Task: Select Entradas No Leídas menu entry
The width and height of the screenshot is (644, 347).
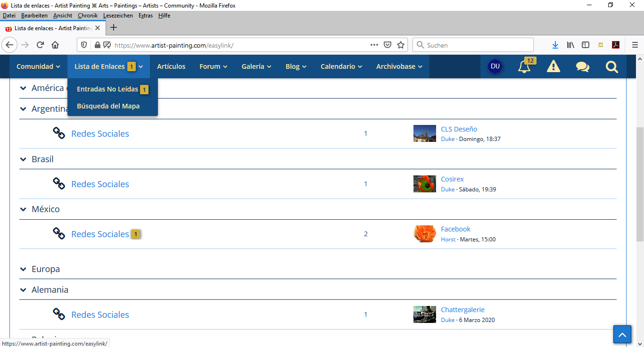Action: pos(107,89)
